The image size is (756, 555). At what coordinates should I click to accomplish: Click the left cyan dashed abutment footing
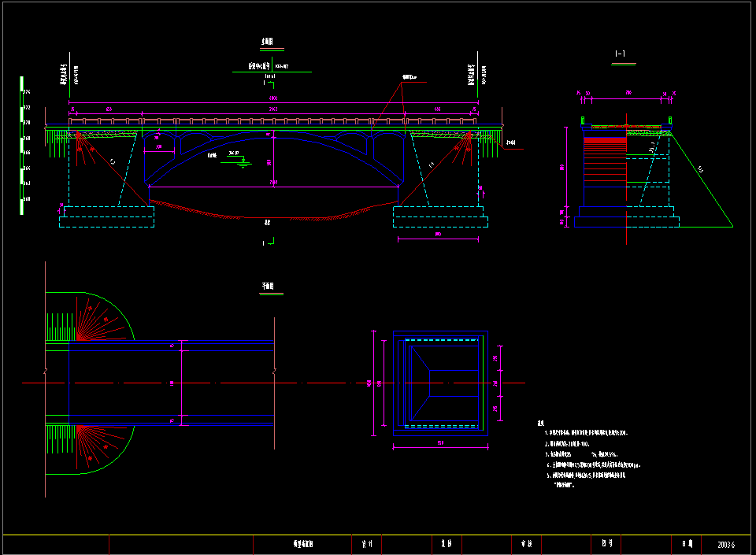tap(106, 216)
